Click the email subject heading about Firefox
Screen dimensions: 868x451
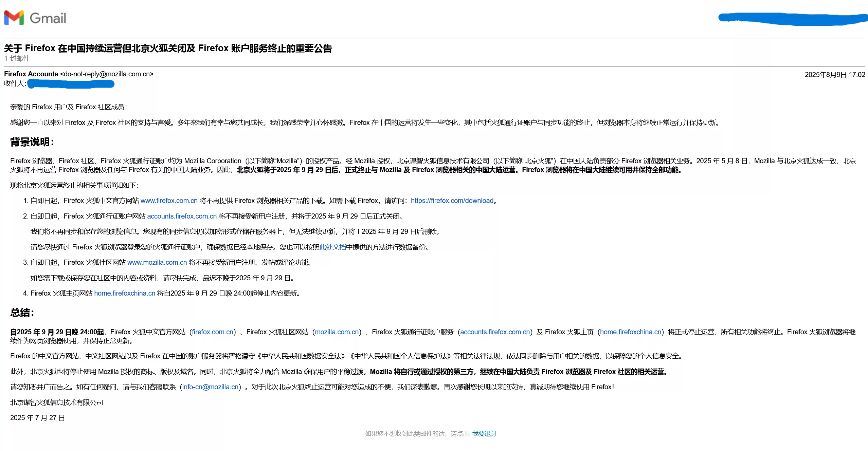[168, 48]
